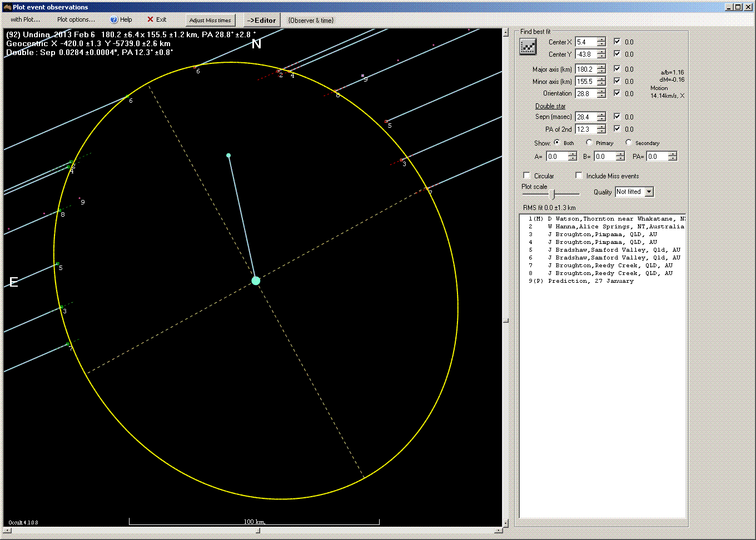
Task: Click the large star marker at ellipse center
Action: 256,281
